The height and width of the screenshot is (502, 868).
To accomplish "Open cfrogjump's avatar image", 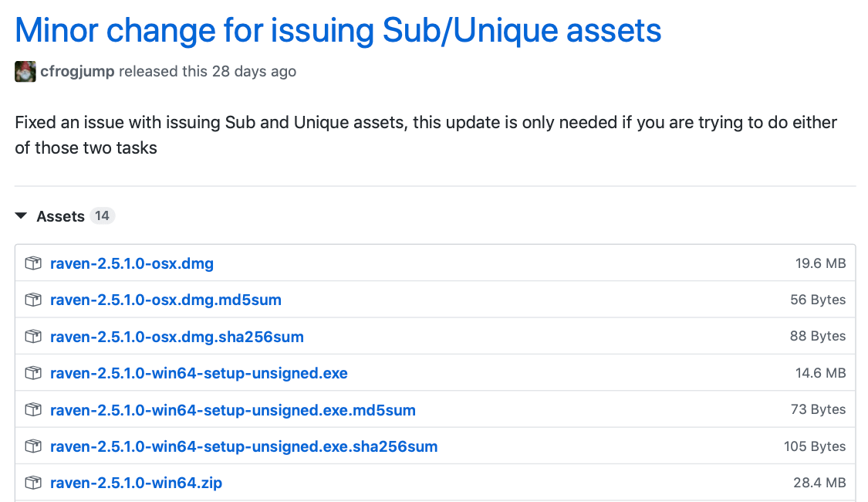I will pyautogui.click(x=25, y=72).
